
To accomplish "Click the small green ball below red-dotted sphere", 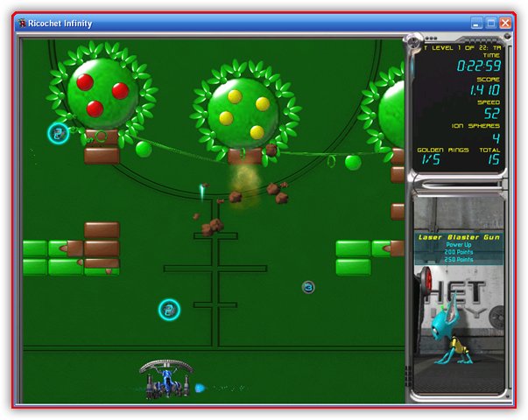I will pyautogui.click(x=143, y=149).
